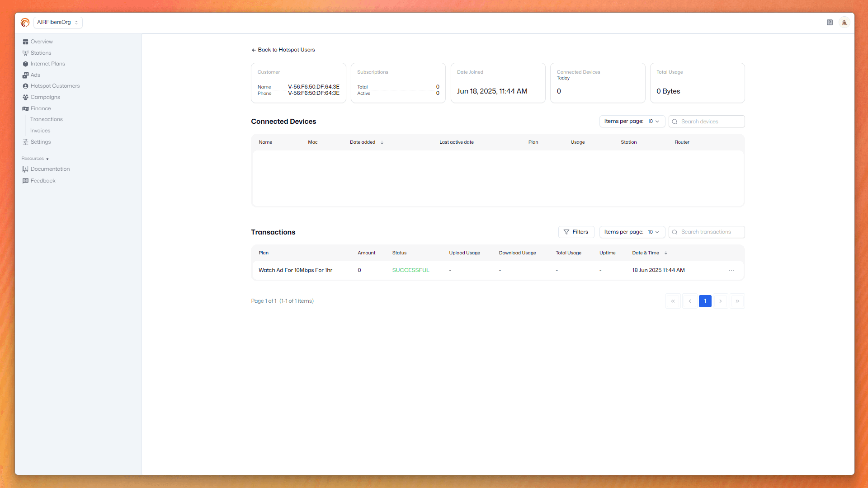
Task: Collapse the Resources section
Action: (x=35, y=159)
